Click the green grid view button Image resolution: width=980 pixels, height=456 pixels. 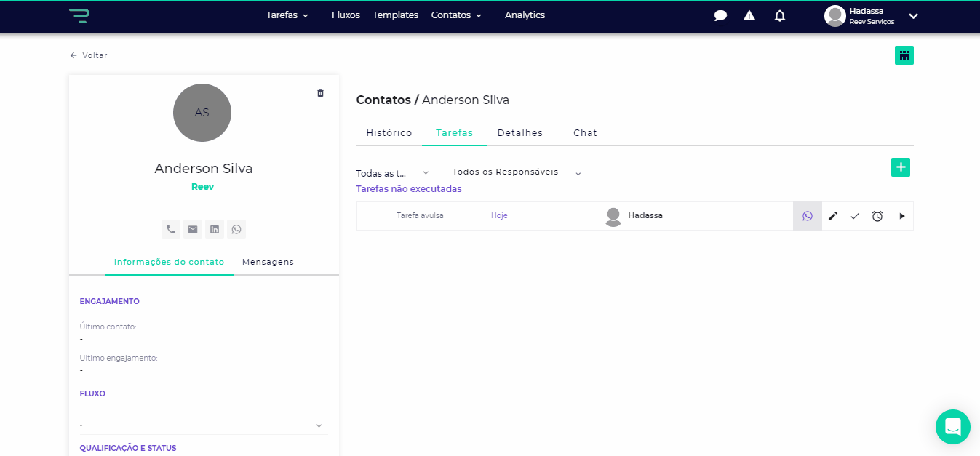[x=904, y=55]
